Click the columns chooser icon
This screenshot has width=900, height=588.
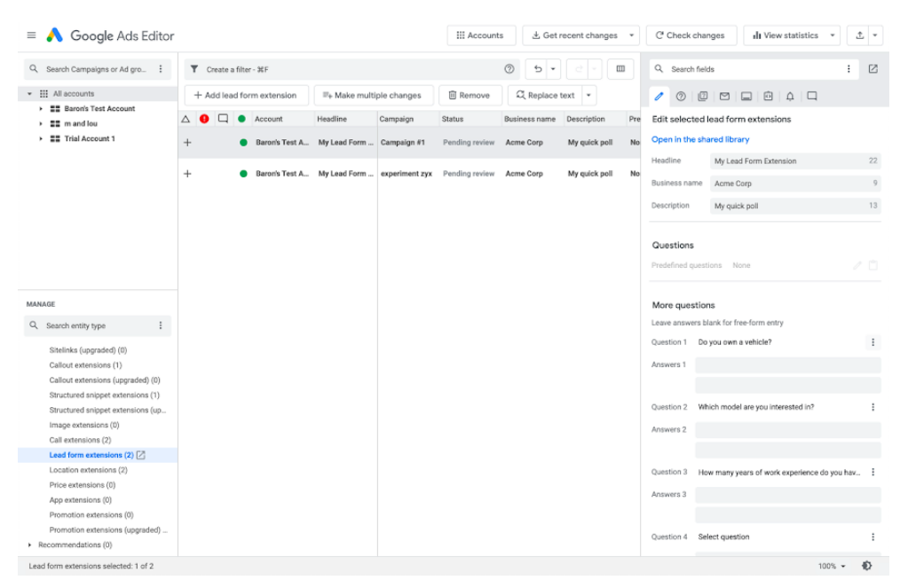(x=620, y=69)
